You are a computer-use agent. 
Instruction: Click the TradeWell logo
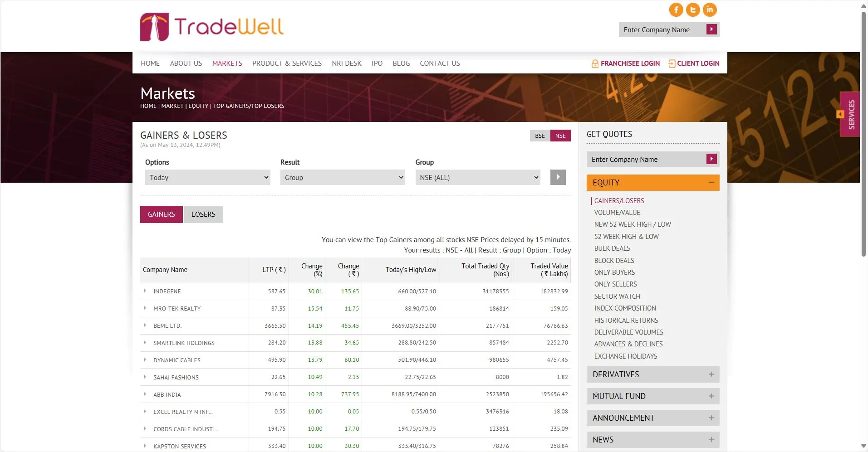pos(212,27)
